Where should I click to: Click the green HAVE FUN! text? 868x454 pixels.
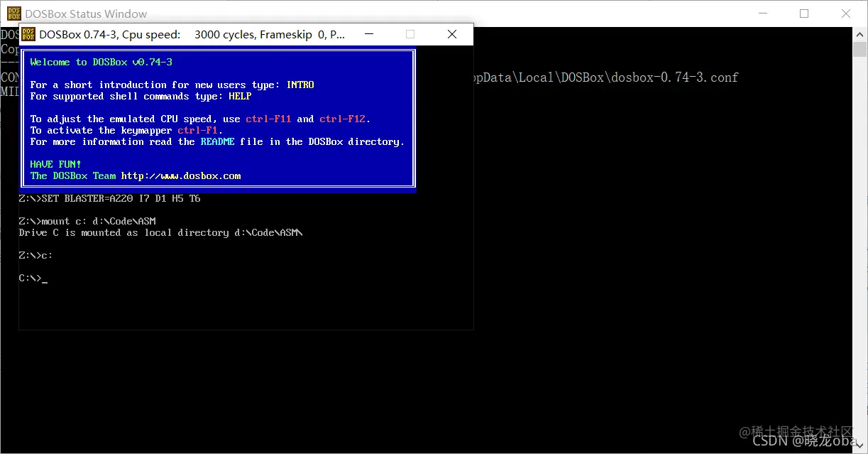tap(55, 164)
